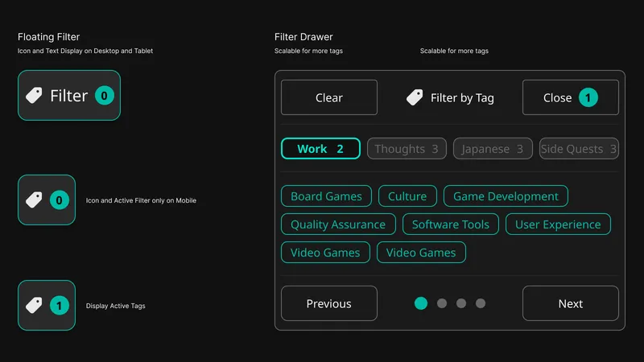Viewport: 644px width, 362px height.
Task: Switch to the Japanese category tab
Action: pyautogui.click(x=493, y=149)
